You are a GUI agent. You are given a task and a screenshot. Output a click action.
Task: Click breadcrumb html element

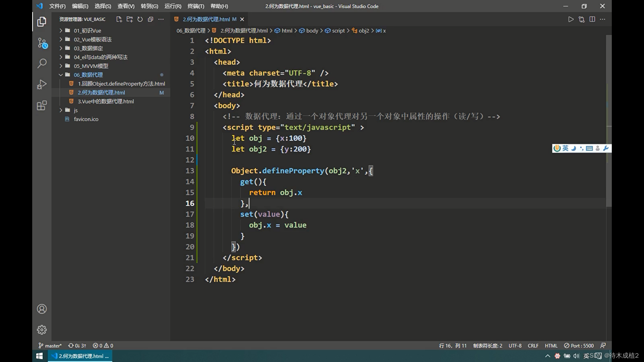[284, 31]
